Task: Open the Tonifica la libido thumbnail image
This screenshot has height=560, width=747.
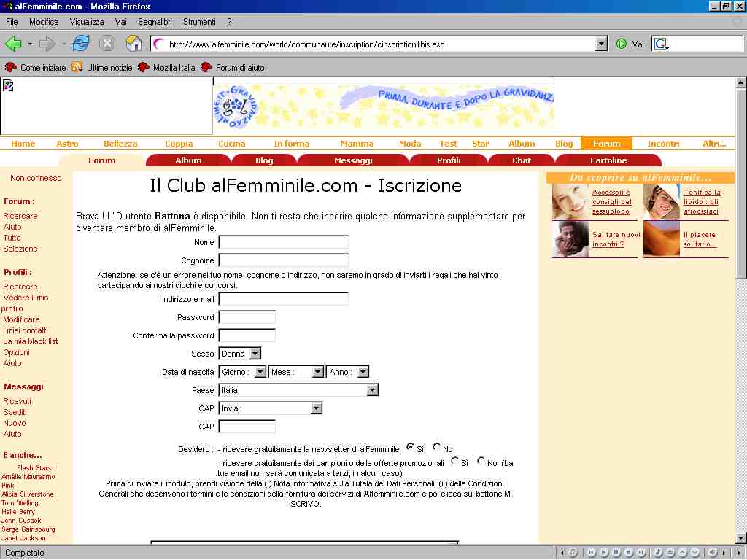Action: [661, 202]
